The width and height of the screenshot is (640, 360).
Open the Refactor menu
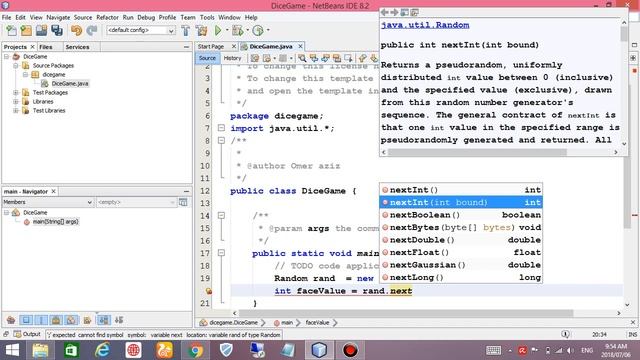107,18
